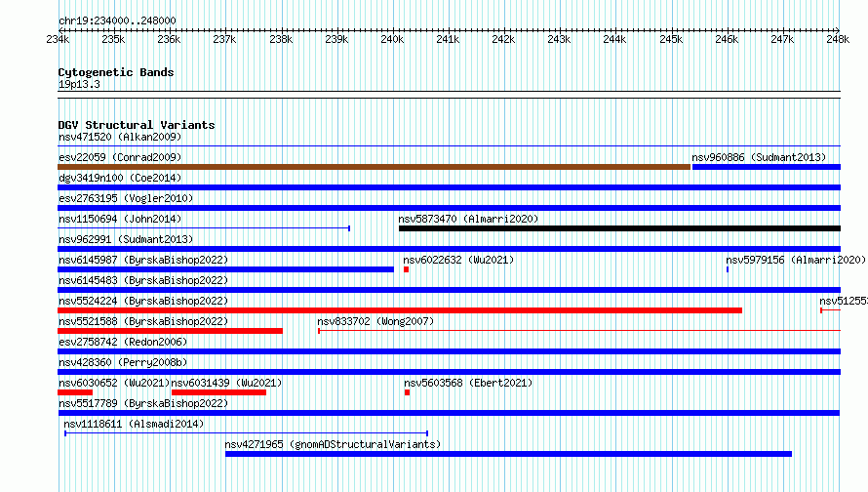Click the 235k ruler position label
Image resolution: width=868 pixels, height=492 pixels.
[113, 39]
